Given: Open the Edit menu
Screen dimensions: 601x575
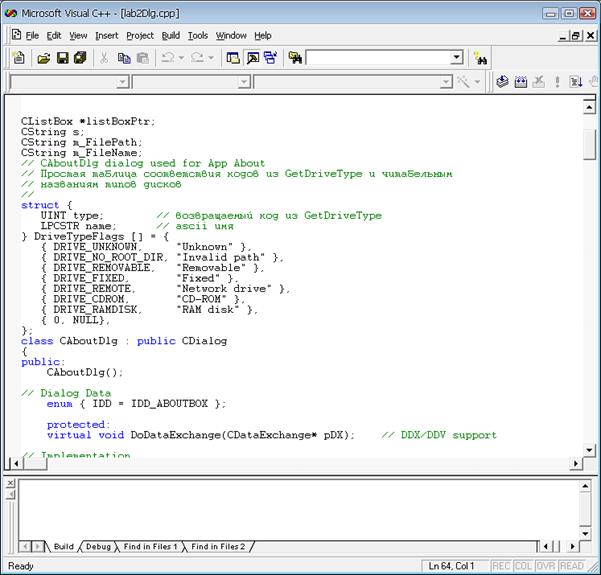Looking at the screenshot, I should point(54,36).
